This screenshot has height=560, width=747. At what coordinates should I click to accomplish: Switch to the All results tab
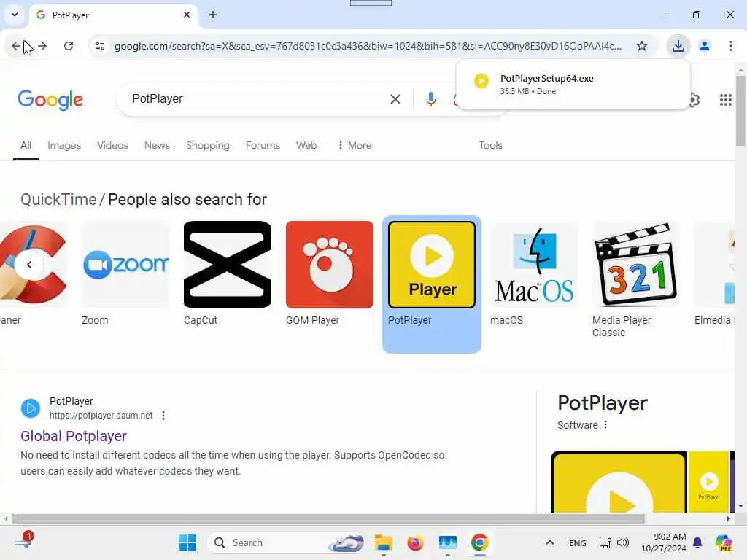click(x=26, y=145)
